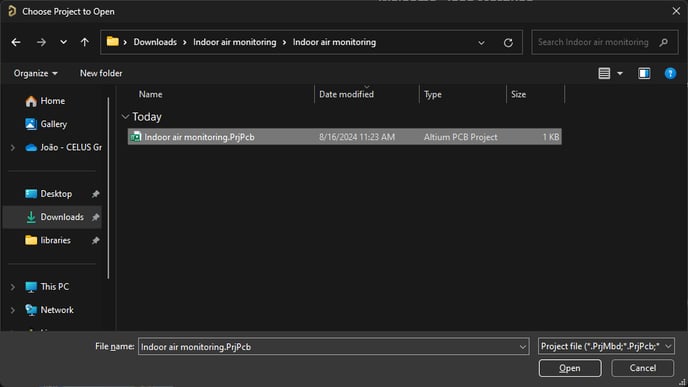Open Project file type filter dropdown
Image resolution: width=688 pixels, height=387 pixels.
(606, 346)
